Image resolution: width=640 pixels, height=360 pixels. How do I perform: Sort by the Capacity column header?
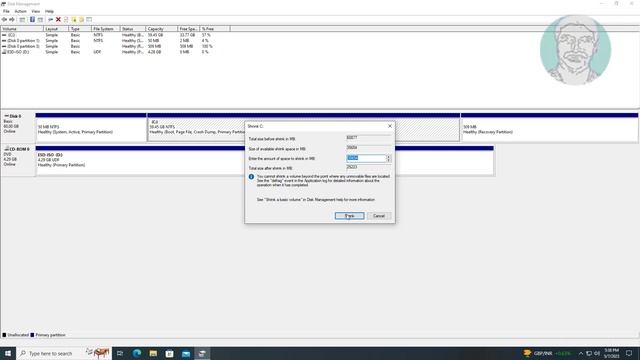[162, 29]
